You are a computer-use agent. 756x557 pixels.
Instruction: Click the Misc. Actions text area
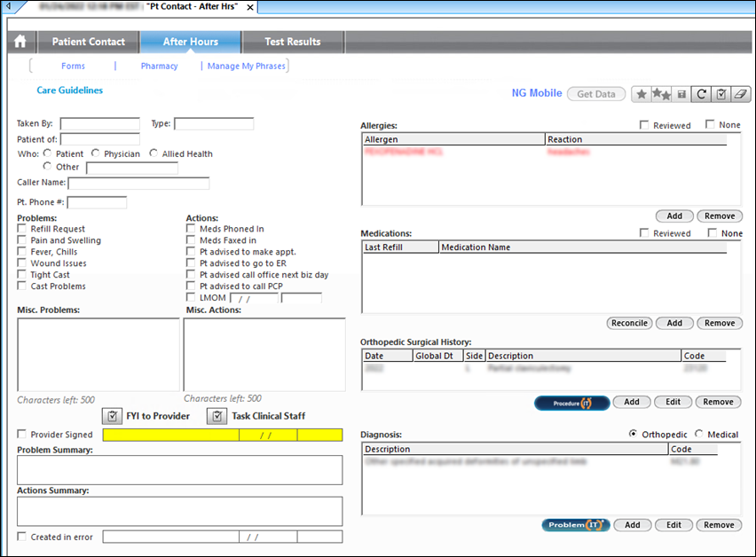click(x=264, y=355)
